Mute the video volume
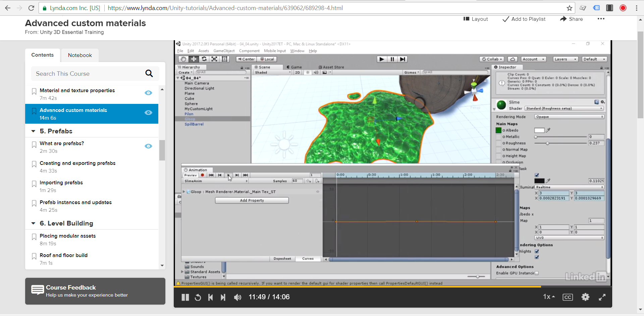644x316 pixels. (x=237, y=297)
